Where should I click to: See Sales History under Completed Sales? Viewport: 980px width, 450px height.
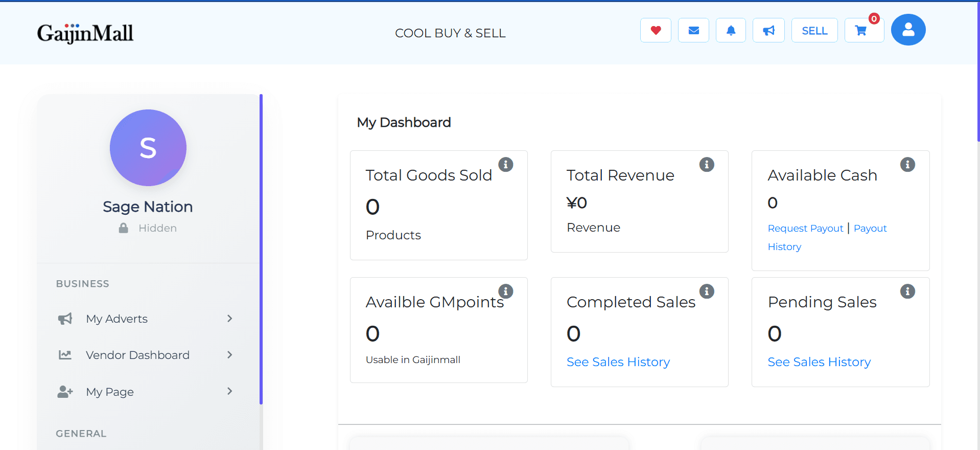(x=618, y=362)
